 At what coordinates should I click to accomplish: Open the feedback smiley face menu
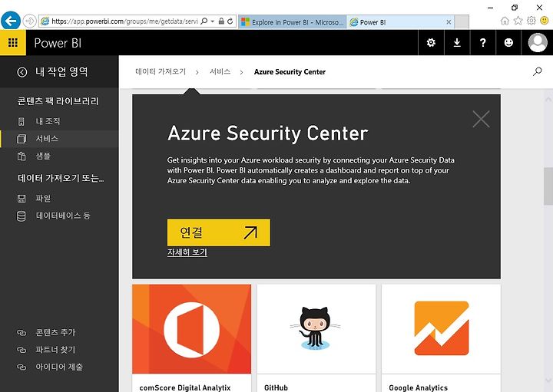[508, 43]
